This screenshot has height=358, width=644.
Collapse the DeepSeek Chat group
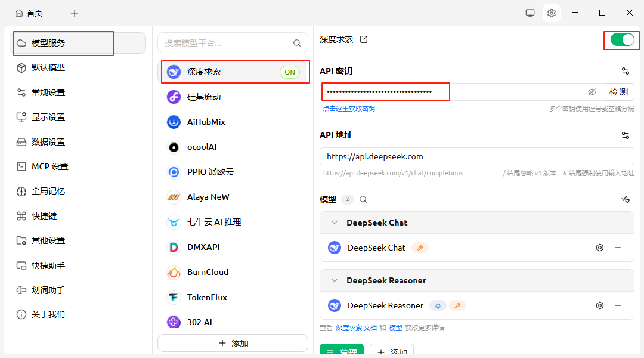point(335,223)
